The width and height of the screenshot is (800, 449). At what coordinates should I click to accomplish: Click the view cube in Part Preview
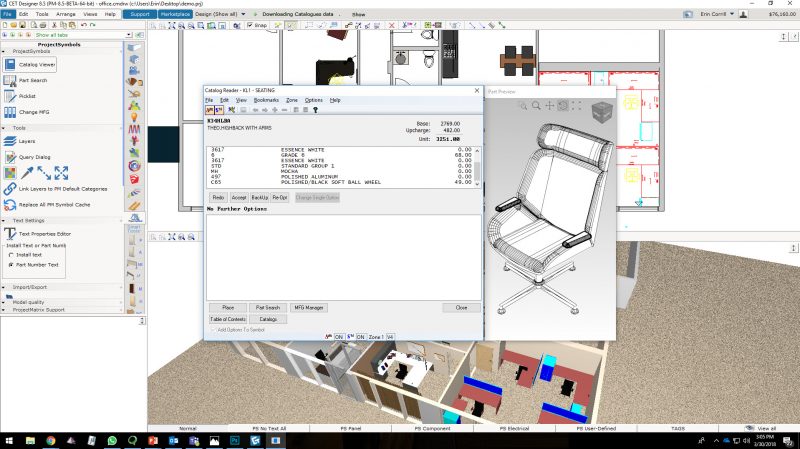pyautogui.click(x=603, y=109)
